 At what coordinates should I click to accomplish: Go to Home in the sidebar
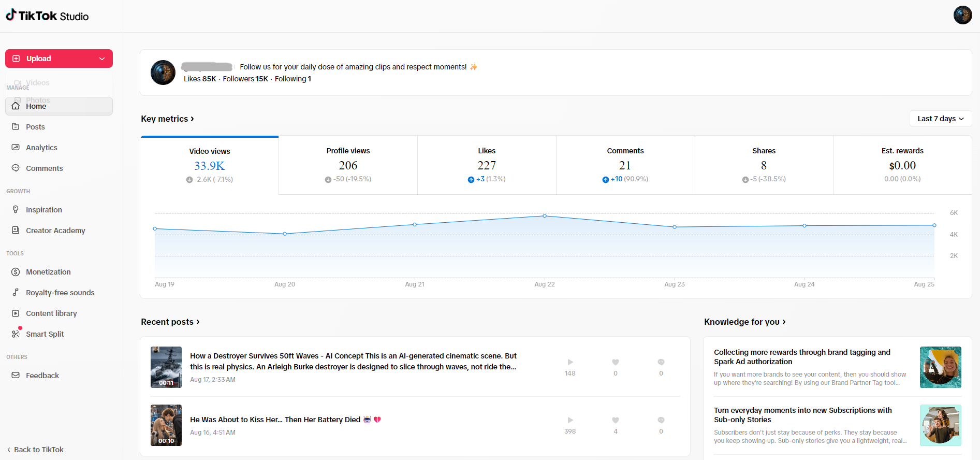pyautogui.click(x=59, y=106)
